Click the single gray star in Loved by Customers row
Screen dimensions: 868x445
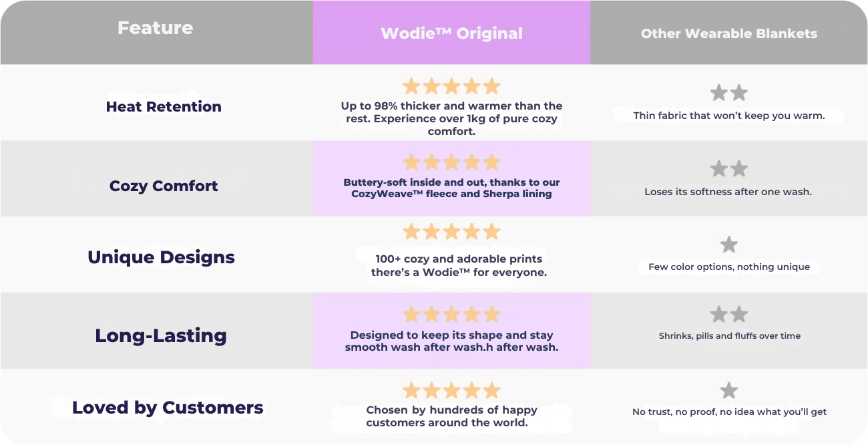coord(728,391)
